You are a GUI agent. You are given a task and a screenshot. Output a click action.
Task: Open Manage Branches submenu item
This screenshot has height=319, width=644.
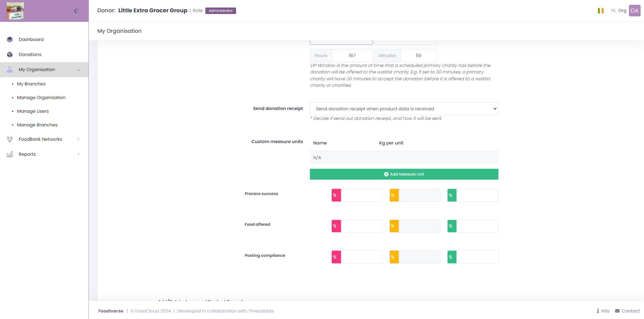37,125
